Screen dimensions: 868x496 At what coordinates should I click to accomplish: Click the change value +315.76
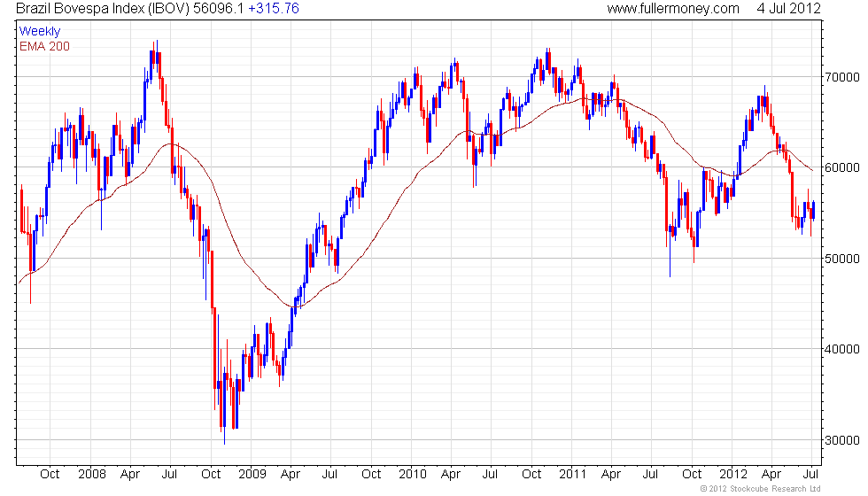pos(274,8)
